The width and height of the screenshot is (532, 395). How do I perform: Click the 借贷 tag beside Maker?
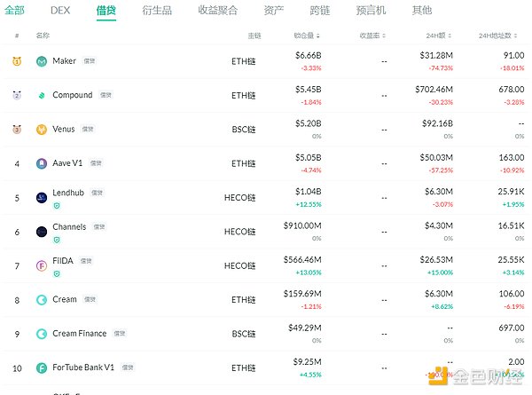pyautogui.click(x=90, y=62)
